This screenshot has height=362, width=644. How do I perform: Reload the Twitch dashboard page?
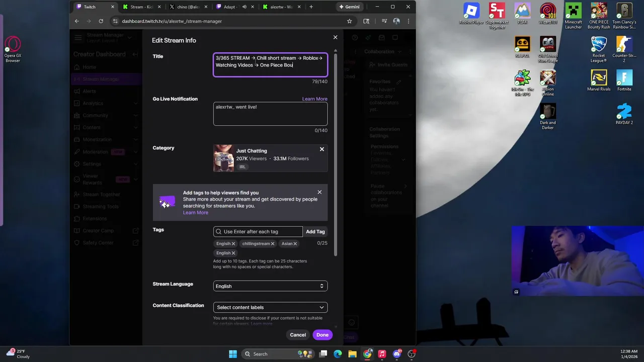pos(101,21)
